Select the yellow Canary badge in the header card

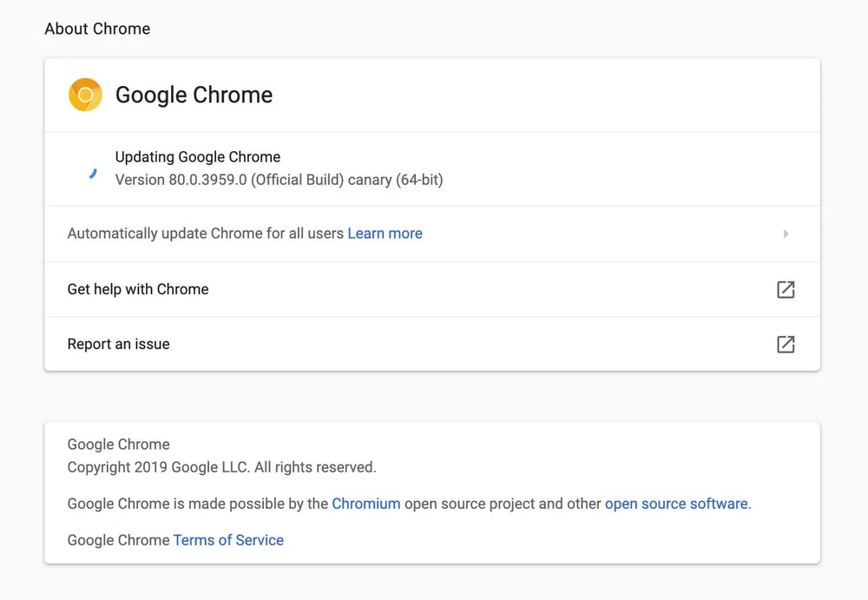(84, 95)
